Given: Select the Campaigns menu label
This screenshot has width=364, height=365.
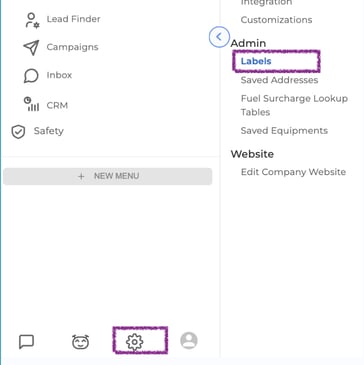Looking at the screenshot, I should pos(72,47).
